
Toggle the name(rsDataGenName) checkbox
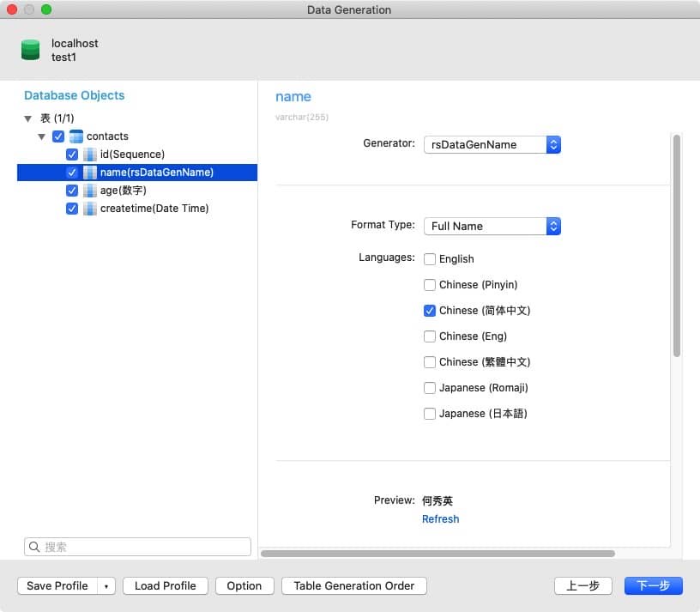click(72, 173)
